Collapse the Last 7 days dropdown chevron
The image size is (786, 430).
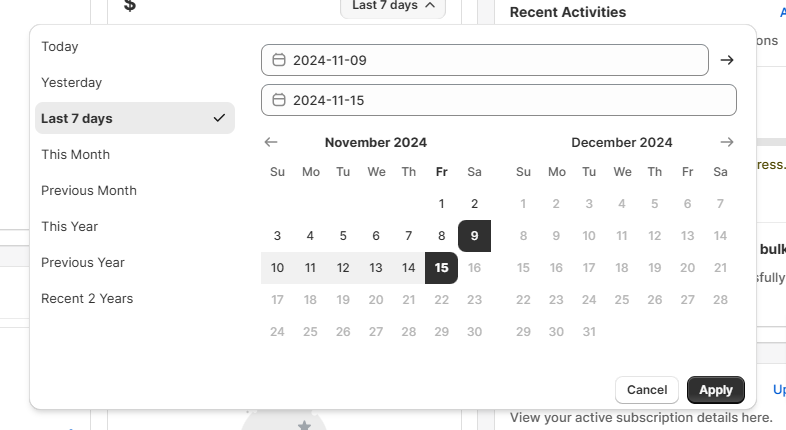click(430, 5)
